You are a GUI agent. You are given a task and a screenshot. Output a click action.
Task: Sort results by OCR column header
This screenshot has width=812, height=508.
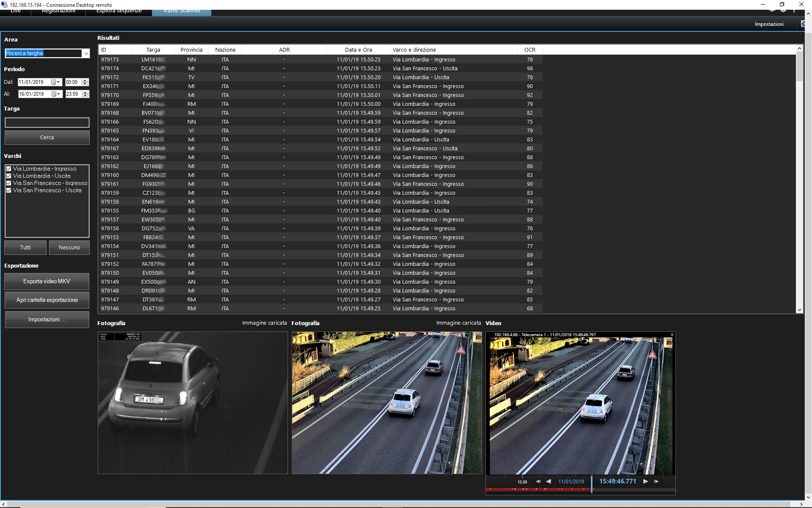[529, 50]
